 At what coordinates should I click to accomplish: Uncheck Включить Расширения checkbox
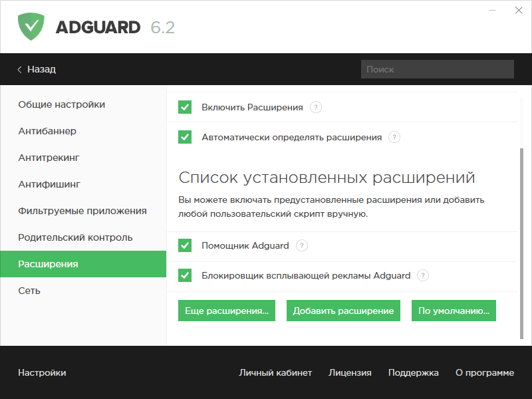click(x=185, y=107)
